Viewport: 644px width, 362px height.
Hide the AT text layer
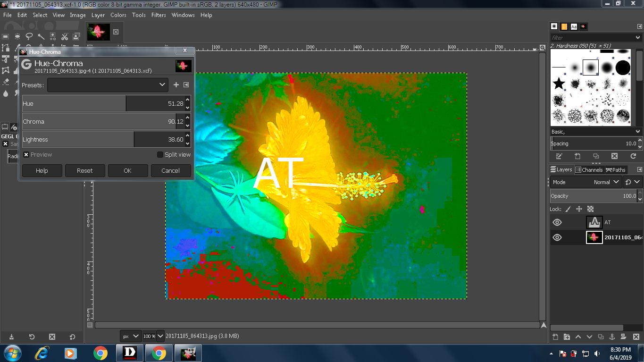click(x=557, y=222)
